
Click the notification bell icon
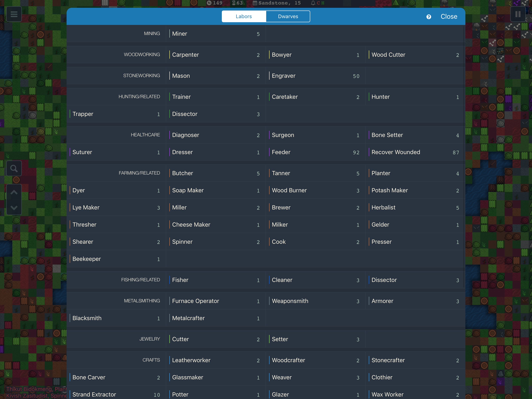click(x=313, y=3)
